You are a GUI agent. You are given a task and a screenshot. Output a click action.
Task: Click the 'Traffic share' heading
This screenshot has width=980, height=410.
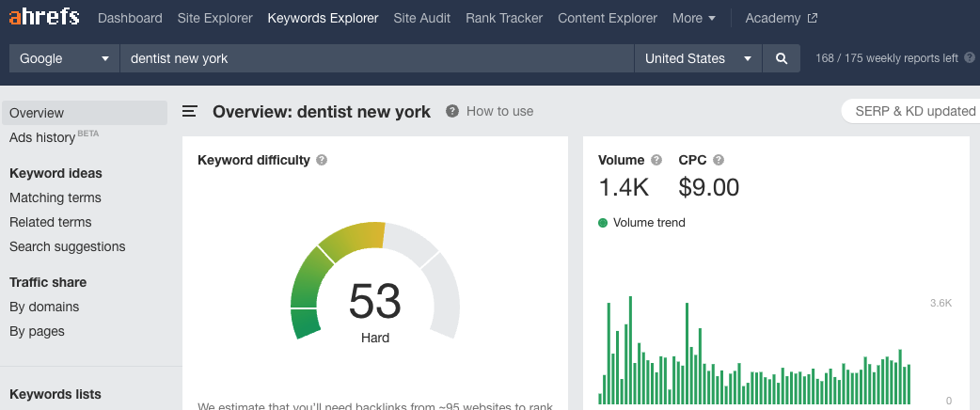(48, 282)
